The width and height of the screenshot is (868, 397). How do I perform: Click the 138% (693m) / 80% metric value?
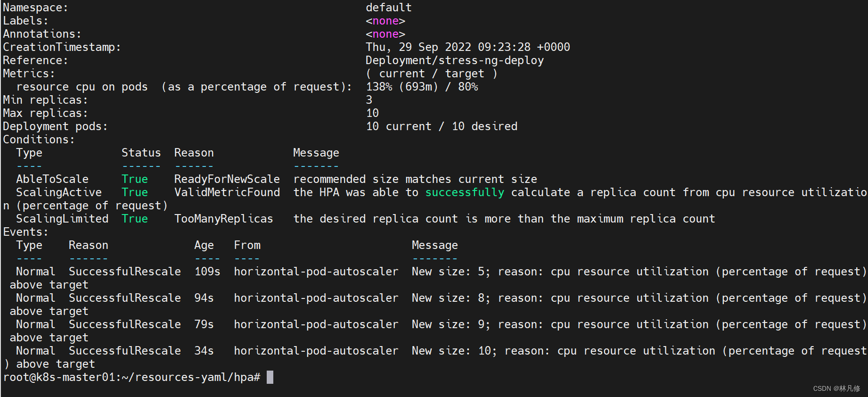coord(422,87)
